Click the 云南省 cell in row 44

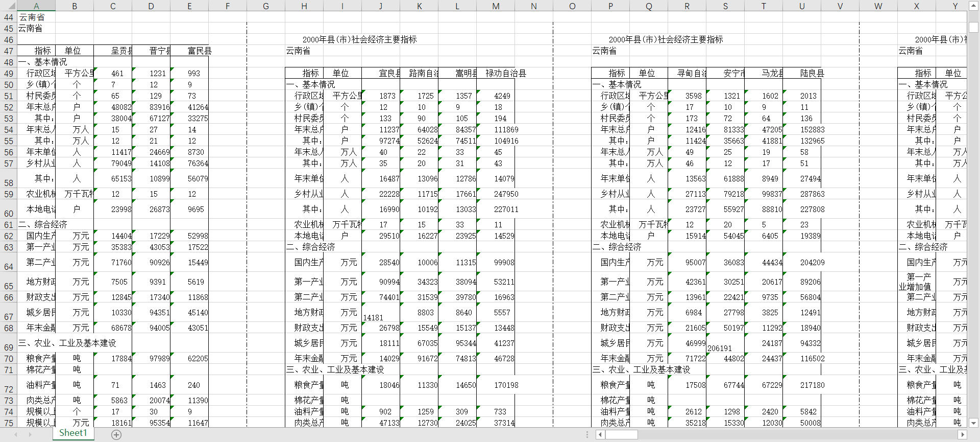point(36,17)
